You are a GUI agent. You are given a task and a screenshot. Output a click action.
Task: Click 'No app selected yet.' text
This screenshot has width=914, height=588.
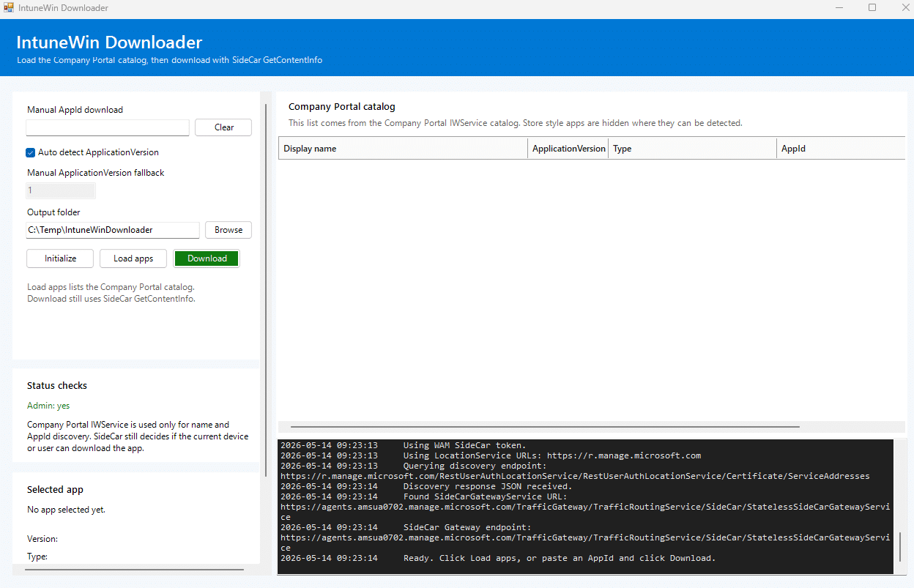(66, 510)
